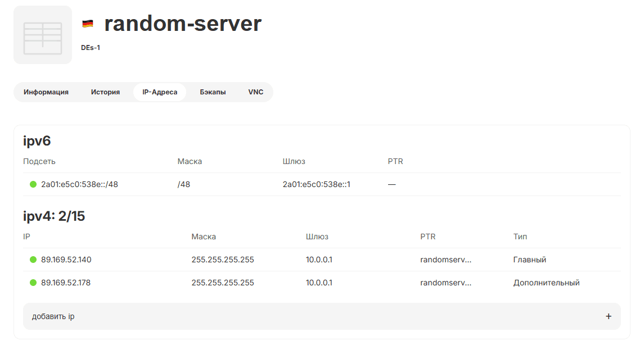
Task: Go to the VNC tab
Action: pyautogui.click(x=255, y=92)
